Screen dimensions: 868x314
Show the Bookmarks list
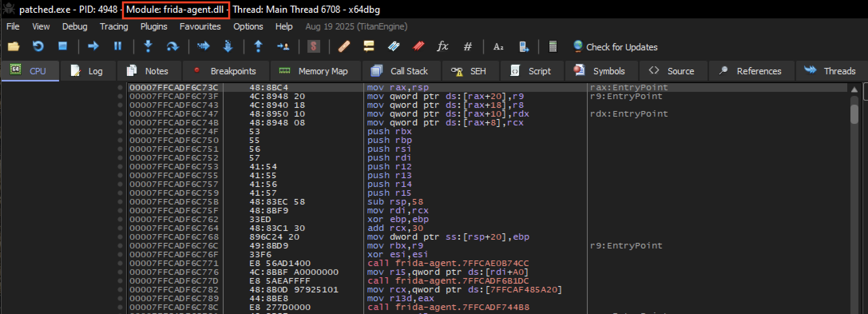coord(418,47)
